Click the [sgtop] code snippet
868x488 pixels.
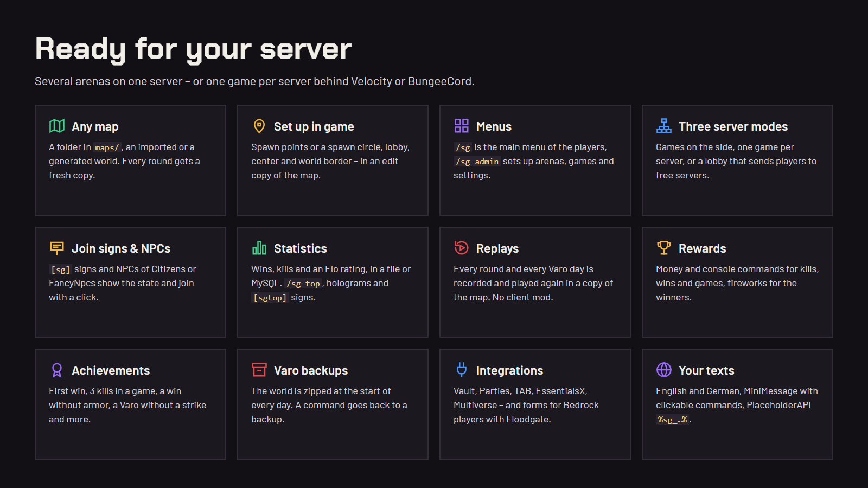(x=270, y=298)
